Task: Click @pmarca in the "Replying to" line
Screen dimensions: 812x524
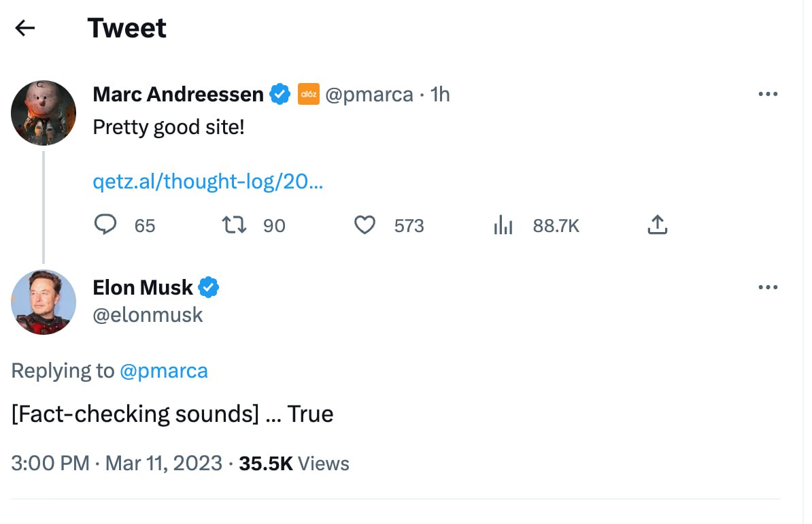Action: click(163, 371)
